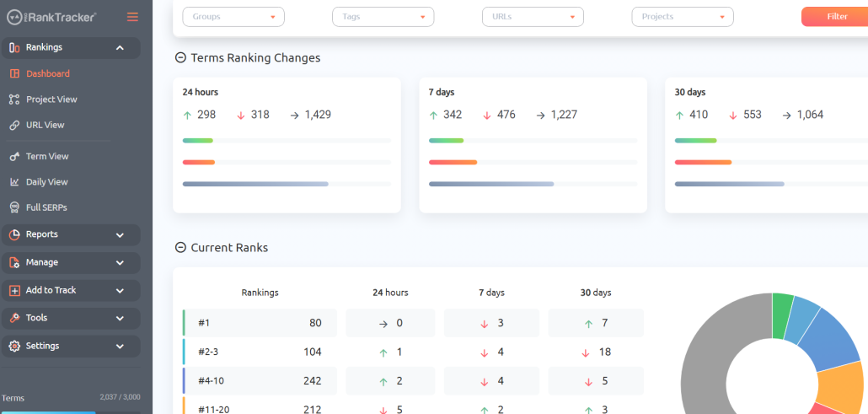The image size is (868, 414).
Task: Click the green donut chart segment
Action: [782, 315]
